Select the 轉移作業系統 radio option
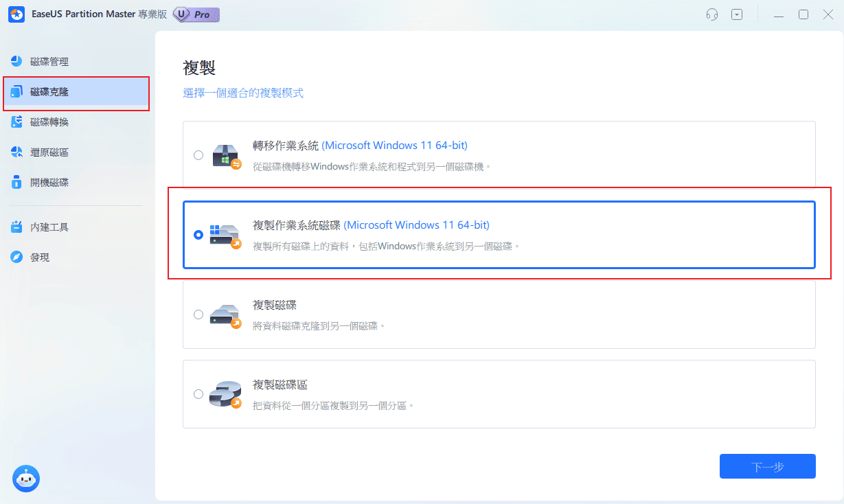The width and height of the screenshot is (844, 504). [198, 155]
